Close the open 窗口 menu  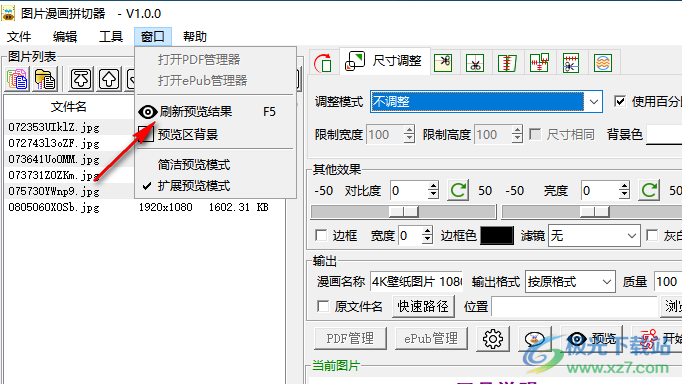click(153, 37)
